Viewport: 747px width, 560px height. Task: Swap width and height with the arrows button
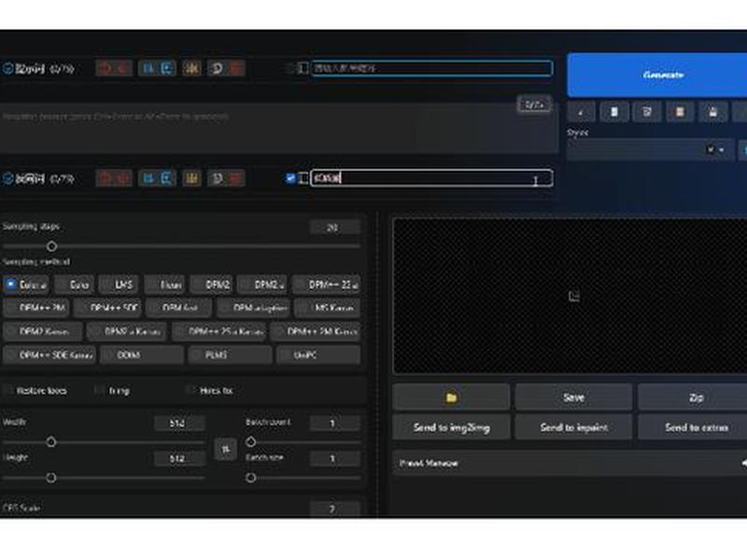225,449
